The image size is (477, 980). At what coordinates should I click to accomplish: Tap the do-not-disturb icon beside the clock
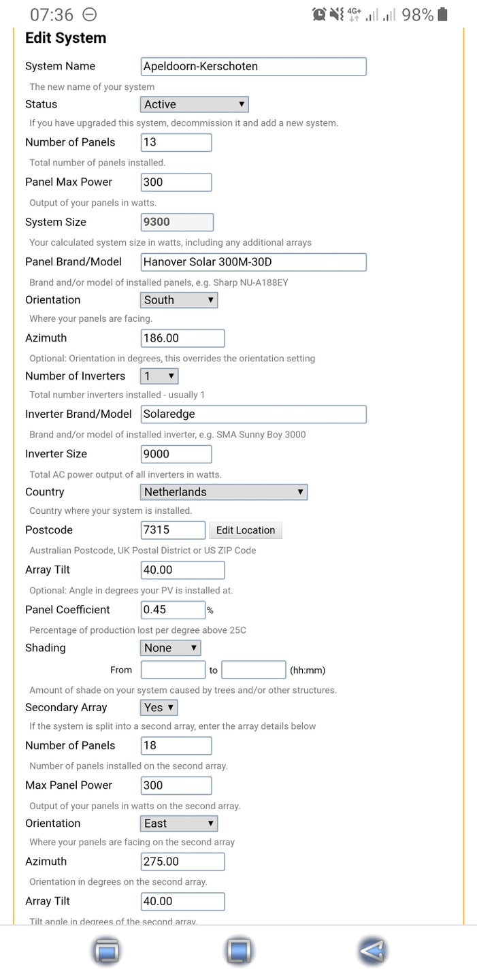pyautogui.click(x=89, y=14)
